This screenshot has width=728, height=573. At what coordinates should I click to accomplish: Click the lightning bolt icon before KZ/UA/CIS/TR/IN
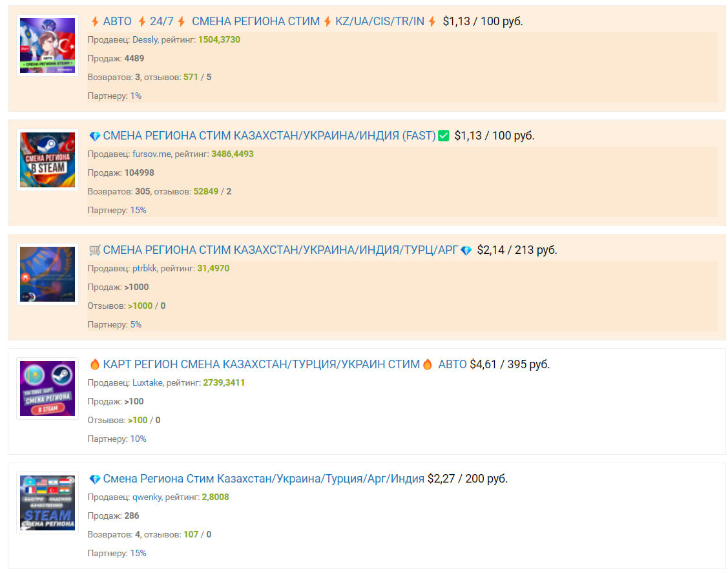pyautogui.click(x=328, y=21)
